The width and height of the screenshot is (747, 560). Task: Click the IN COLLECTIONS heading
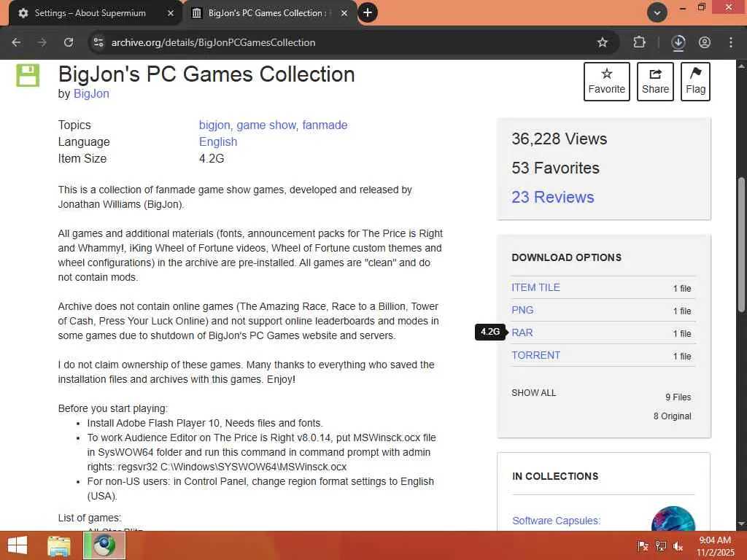(555, 476)
